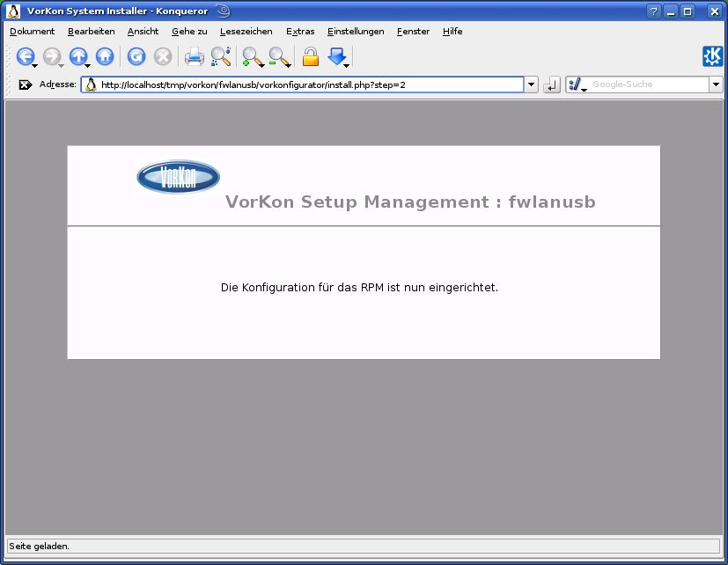Open the Bearbeiten menu
This screenshot has width=728, height=565.
point(91,32)
